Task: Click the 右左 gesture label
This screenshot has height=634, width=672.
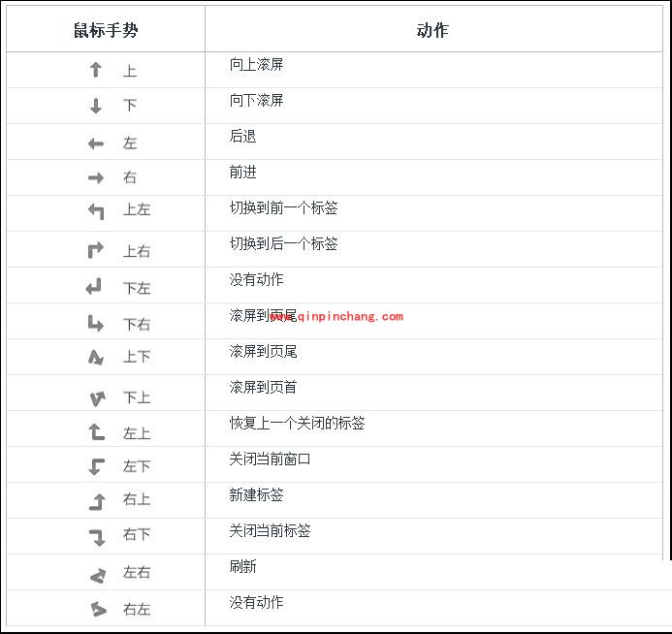Action: coord(137,609)
